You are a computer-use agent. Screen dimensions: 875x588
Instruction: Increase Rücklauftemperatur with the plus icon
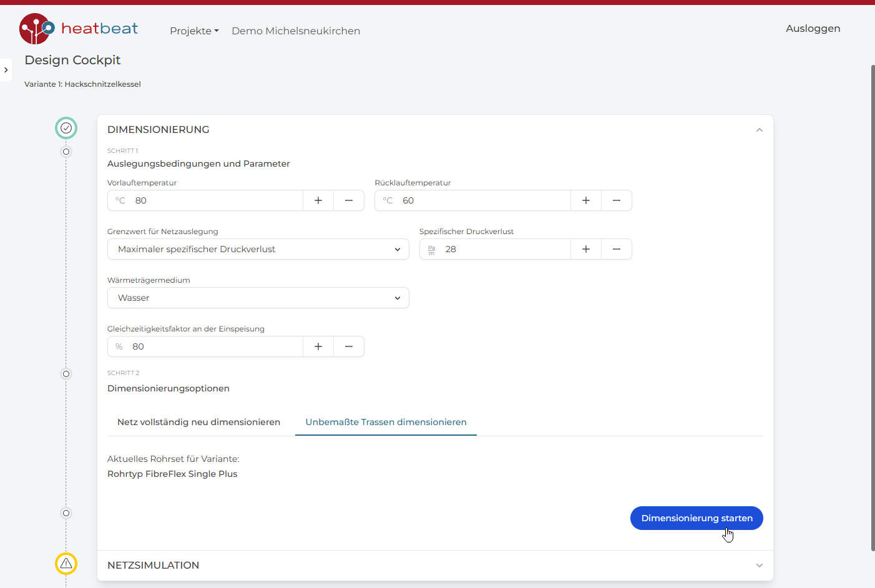(x=586, y=200)
